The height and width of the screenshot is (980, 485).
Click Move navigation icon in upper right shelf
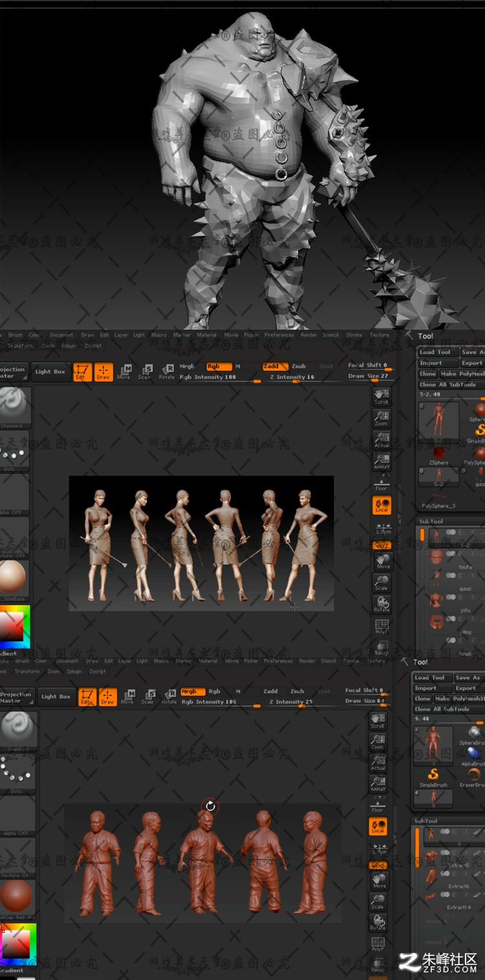tap(383, 561)
